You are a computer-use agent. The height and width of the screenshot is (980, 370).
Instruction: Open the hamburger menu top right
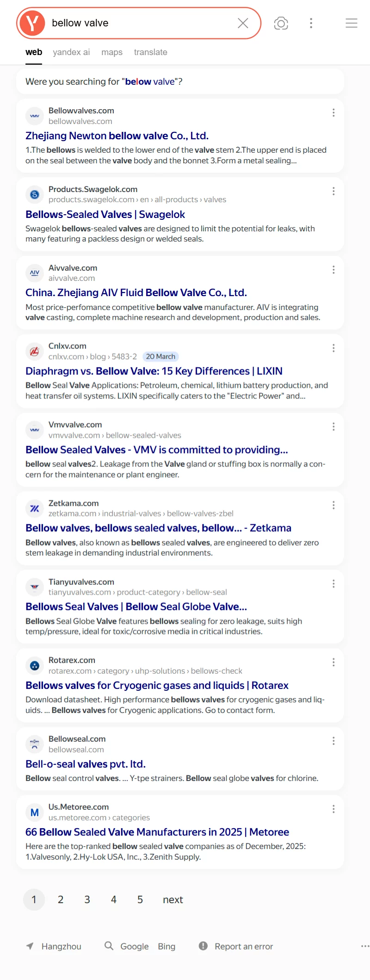(x=351, y=23)
